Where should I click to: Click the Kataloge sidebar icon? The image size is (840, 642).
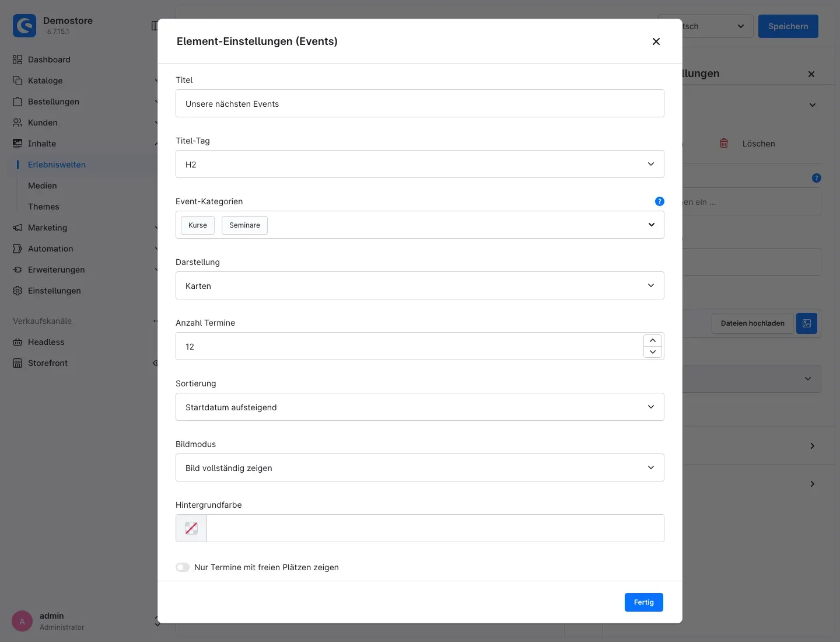(x=17, y=81)
